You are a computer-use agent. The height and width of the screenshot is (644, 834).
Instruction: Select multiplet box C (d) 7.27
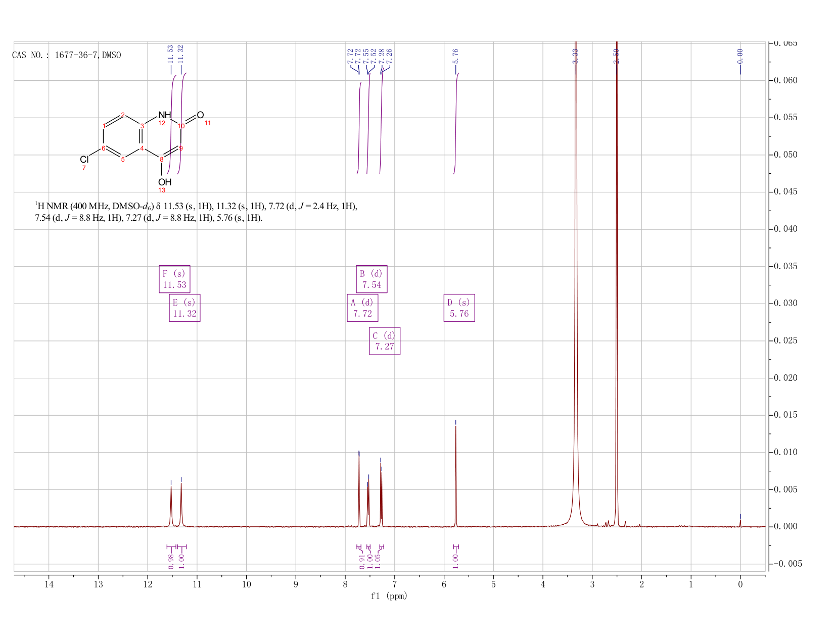(385, 341)
